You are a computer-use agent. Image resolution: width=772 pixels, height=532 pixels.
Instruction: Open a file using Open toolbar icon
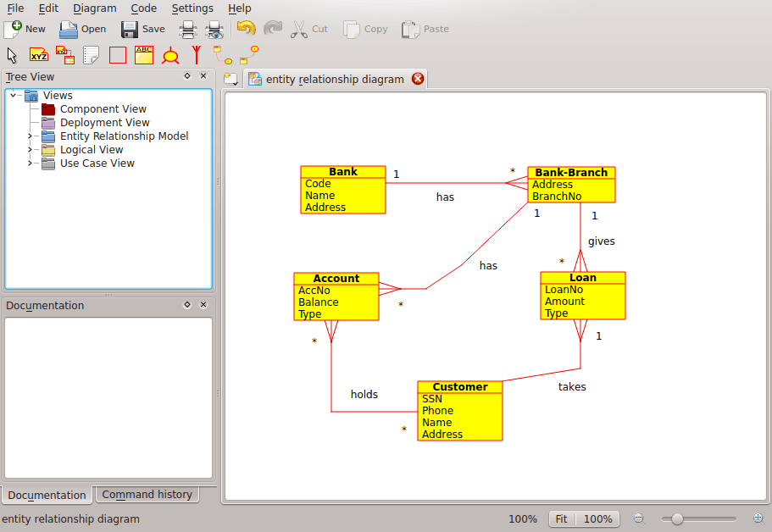pyautogui.click(x=69, y=29)
